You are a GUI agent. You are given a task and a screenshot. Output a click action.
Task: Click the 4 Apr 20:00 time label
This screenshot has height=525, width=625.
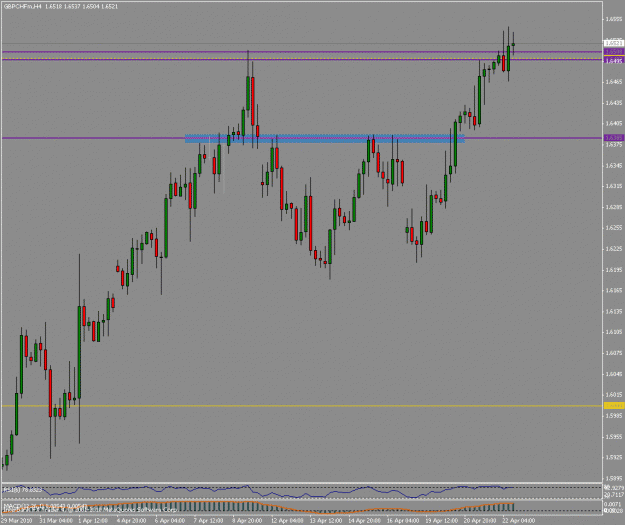(x=131, y=520)
